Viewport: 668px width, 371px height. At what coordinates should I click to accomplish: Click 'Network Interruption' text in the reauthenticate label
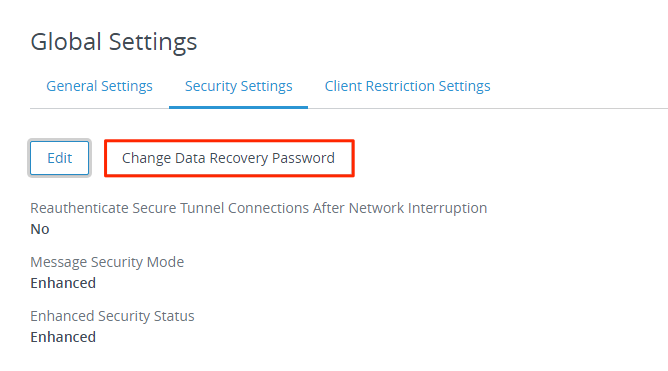pos(418,208)
